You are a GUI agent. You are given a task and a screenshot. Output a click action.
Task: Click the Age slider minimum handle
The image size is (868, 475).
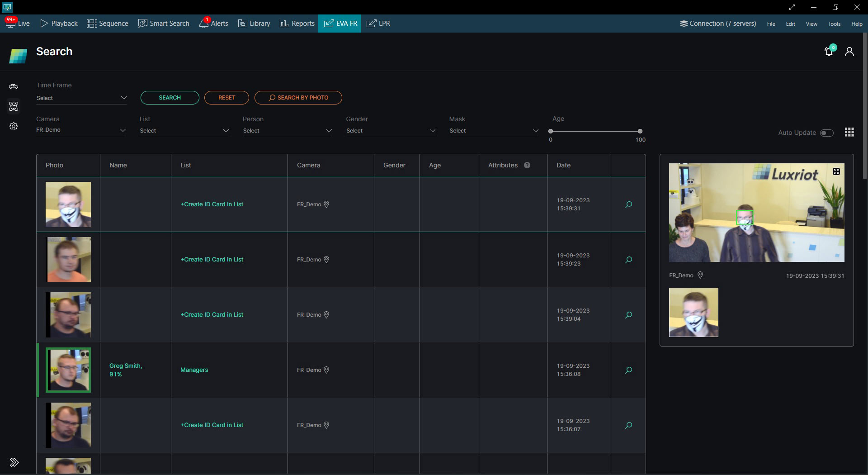551,131
